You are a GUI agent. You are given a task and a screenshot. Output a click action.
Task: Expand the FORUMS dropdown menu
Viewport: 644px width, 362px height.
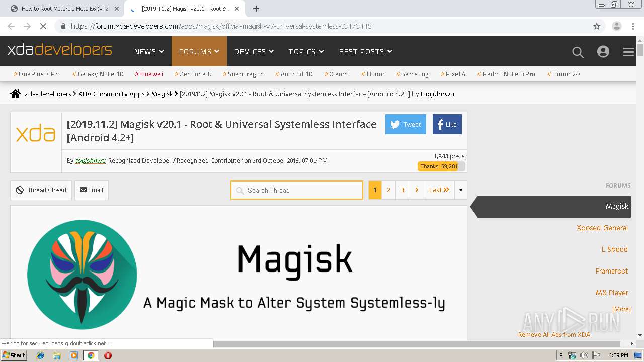pyautogui.click(x=199, y=51)
